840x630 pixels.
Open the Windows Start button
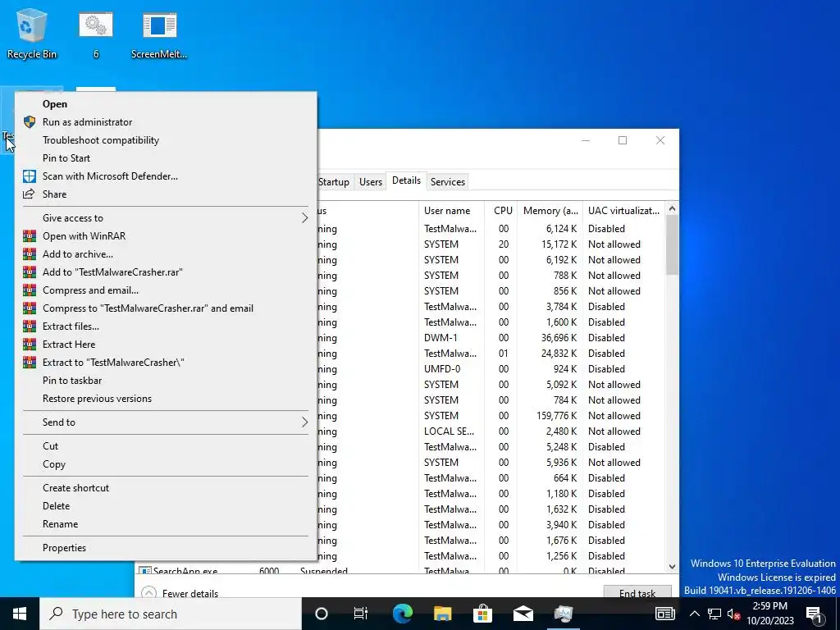(20, 614)
